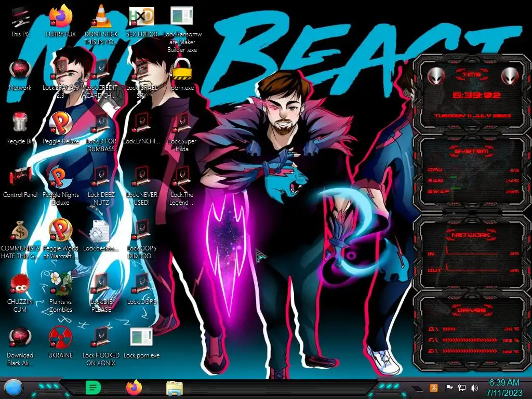
Task: Open the network status tray icon
Action: tap(462, 388)
